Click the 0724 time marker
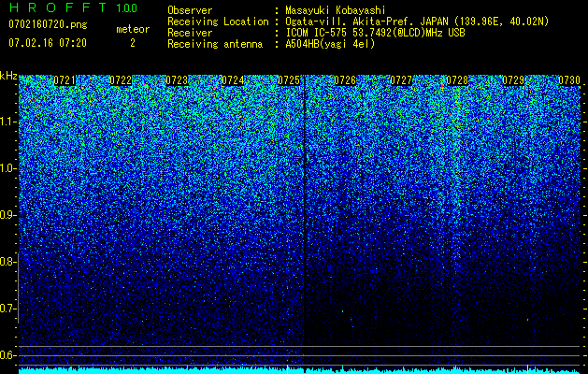Screen dimensions: 588x374 point(233,80)
